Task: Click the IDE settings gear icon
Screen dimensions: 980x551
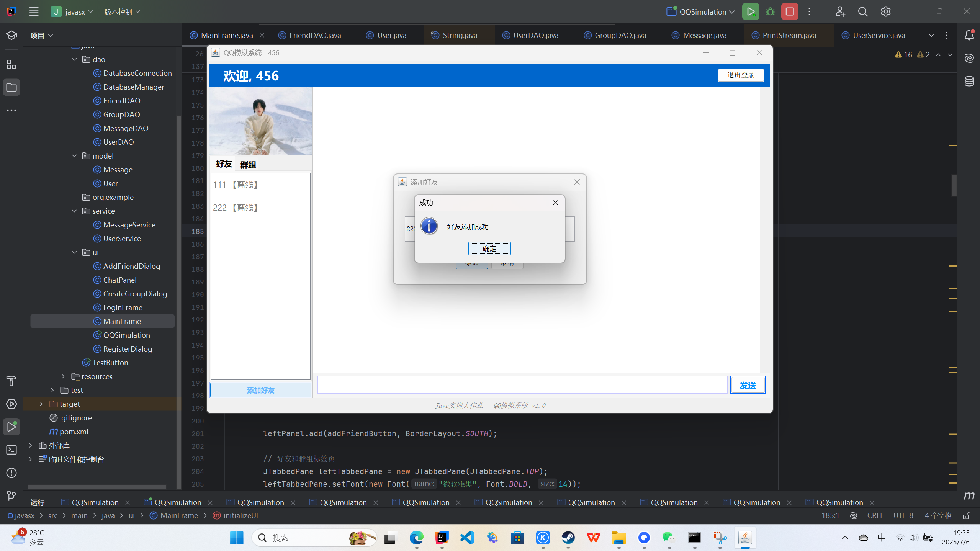Action: 885,11
